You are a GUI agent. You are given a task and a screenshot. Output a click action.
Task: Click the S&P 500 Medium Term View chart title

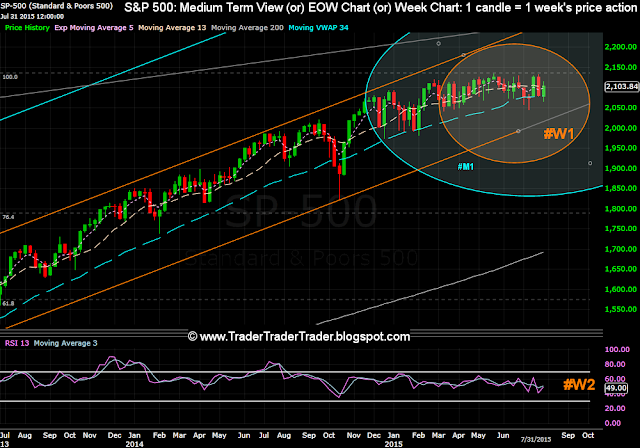coord(380,7)
